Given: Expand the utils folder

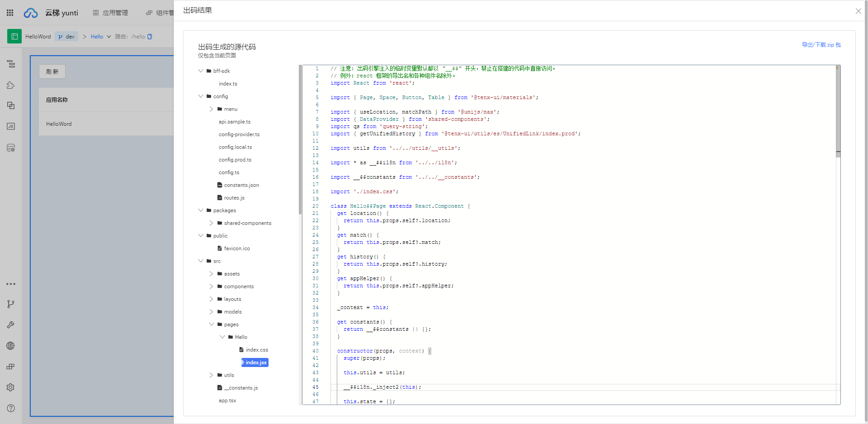Looking at the screenshot, I should [211, 375].
